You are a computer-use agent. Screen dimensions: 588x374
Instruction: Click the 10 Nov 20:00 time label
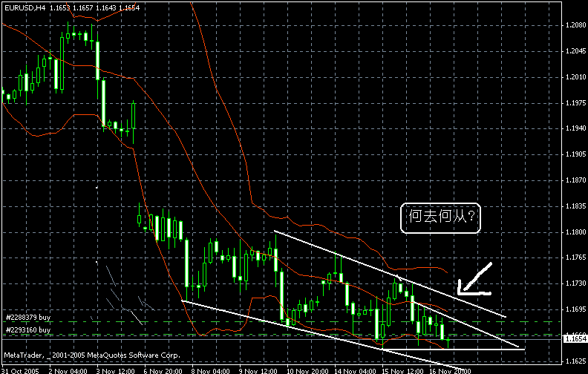click(307, 370)
